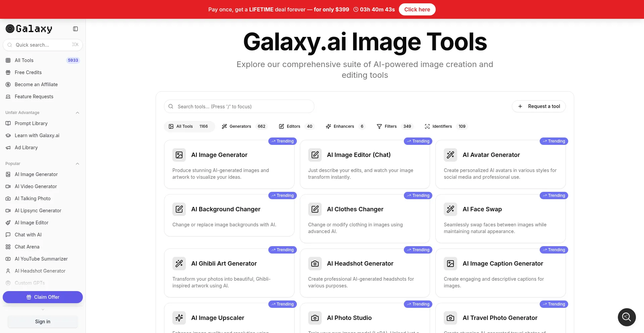Open Custom GPTs sidebar link
The height and width of the screenshot is (333, 644).
[x=30, y=283]
